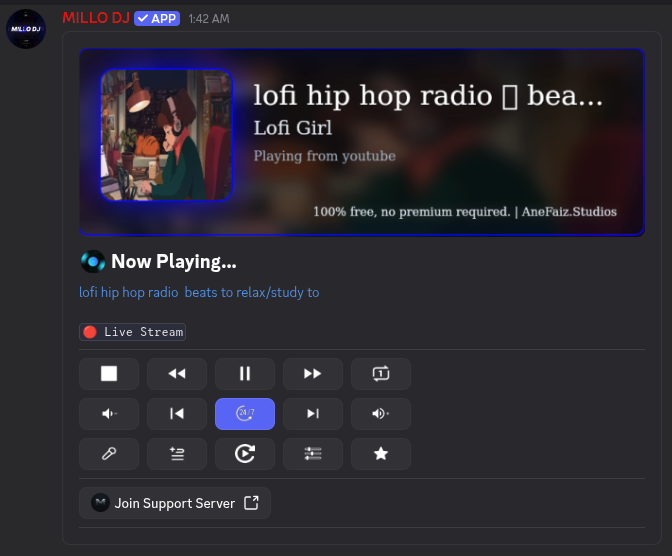Click the MILLO DJ bot avatar
Image resolution: width=672 pixels, height=556 pixels.
(26, 29)
